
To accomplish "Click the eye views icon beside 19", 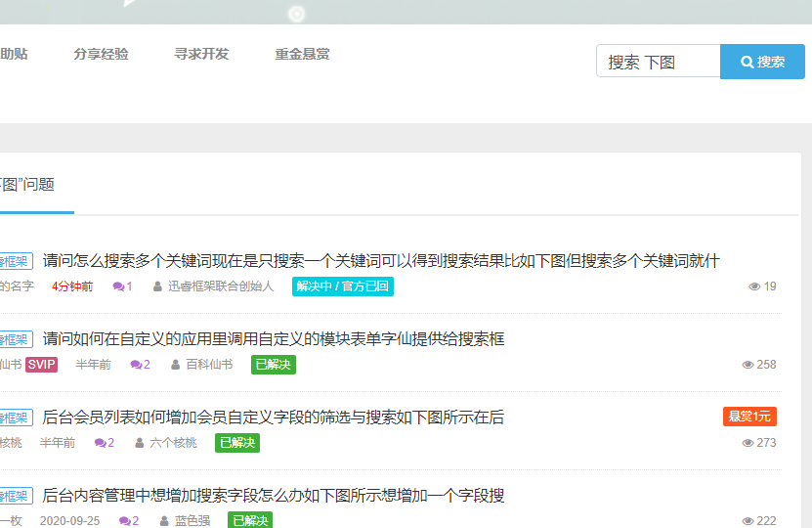I will point(754,286).
